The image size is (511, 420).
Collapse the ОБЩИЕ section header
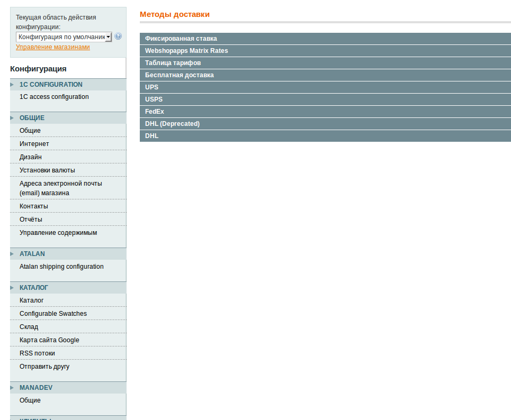coord(68,118)
